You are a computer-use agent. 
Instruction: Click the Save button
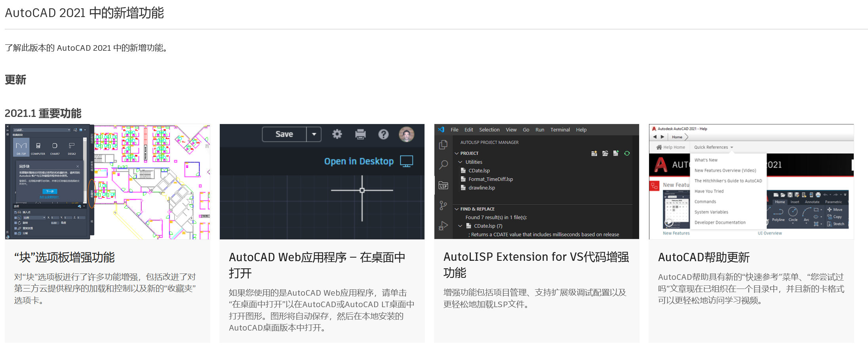tap(284, 134)
